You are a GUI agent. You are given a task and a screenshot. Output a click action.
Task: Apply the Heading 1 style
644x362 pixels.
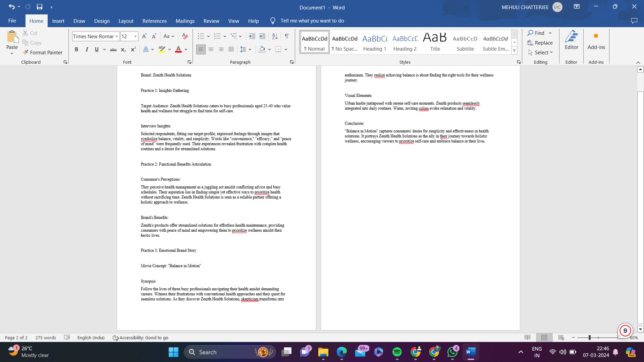[x=375, y=42]
